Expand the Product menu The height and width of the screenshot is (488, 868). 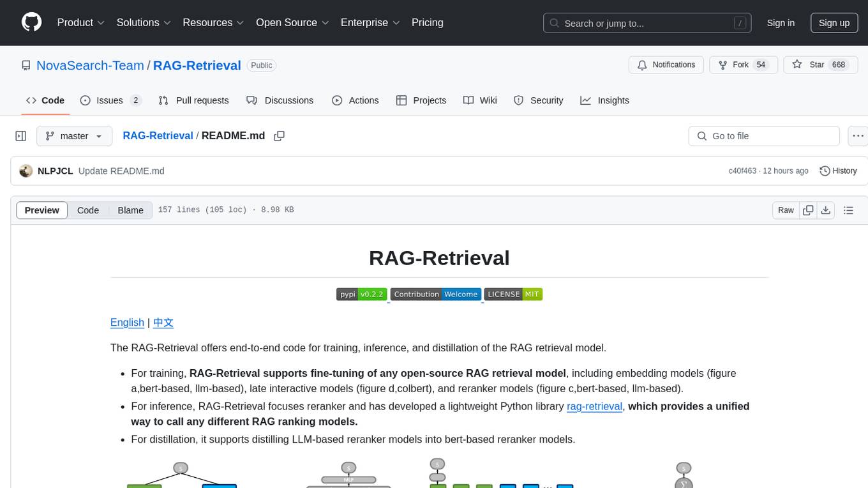pyautogui.click(x=81, y=22)
